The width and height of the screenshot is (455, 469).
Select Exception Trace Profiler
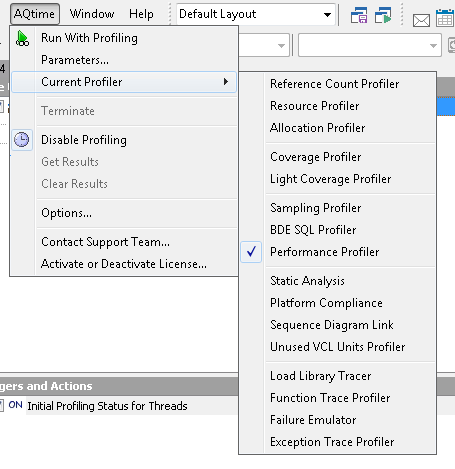337,442
